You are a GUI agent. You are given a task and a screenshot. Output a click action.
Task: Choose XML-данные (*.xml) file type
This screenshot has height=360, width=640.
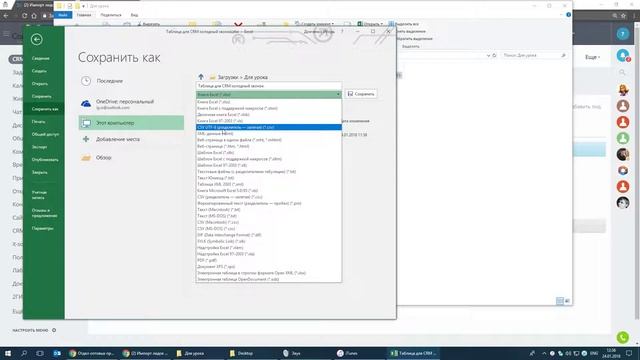[x=269, y=133]
